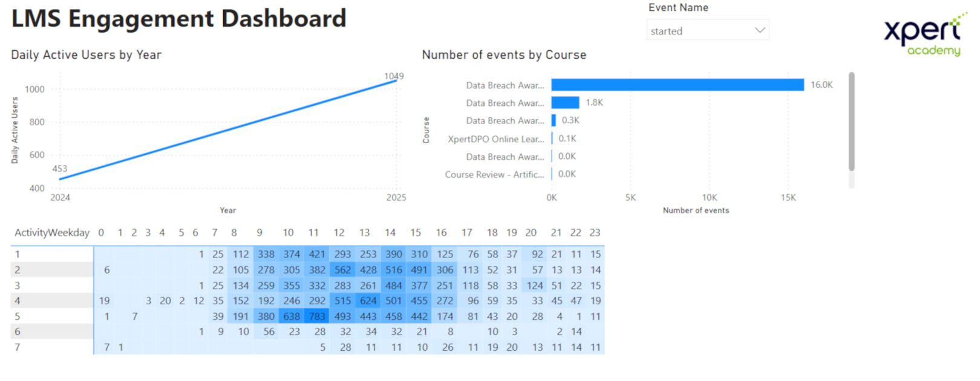Screen dimensions: 980x381
Task: Sort by the ActivityWeekday column header
Action: pos(52,233)
